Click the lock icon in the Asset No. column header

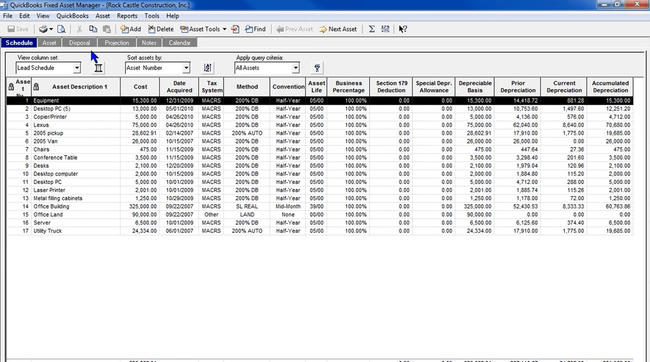[x=11, y=87]
